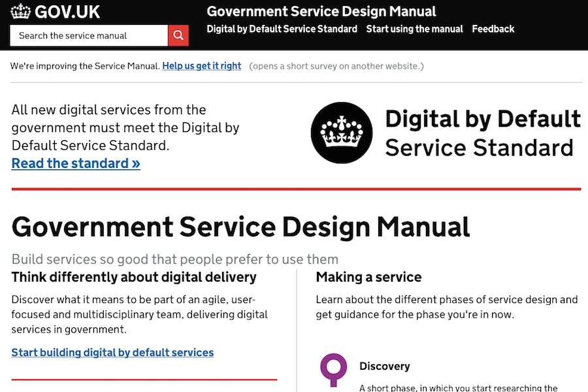Open Digital by Default Service Standard nav link
The height and width of the screenshot is (392, 588).
point(282,29)
